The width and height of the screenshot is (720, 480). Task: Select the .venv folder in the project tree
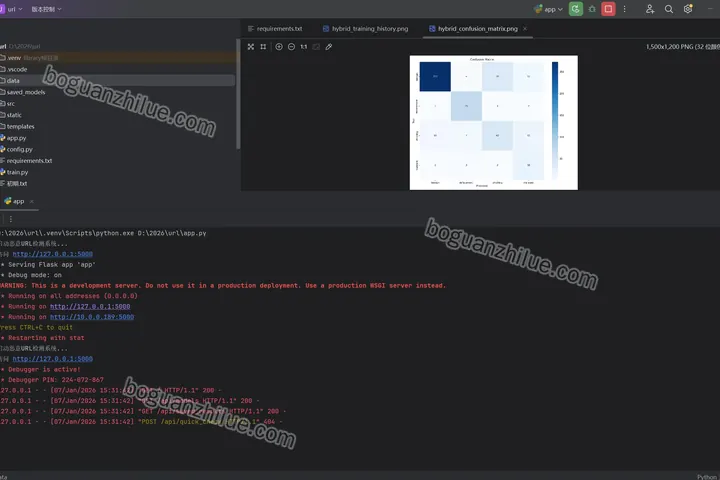coord(118,58)
